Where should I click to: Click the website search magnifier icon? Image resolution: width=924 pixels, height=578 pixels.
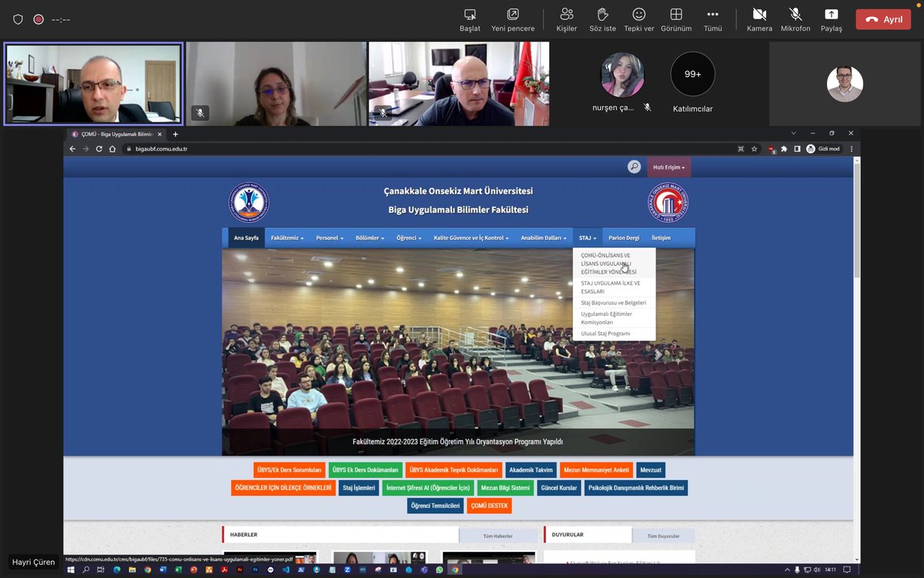click(x=634, y=166)
